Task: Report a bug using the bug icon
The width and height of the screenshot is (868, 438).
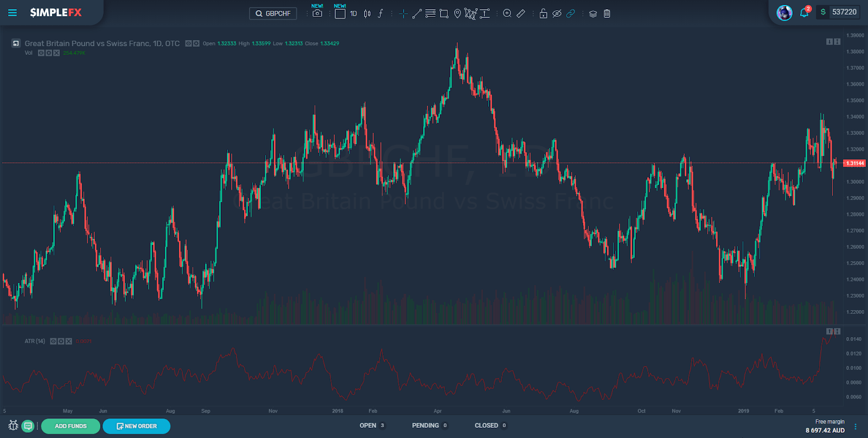Action: point(14,426)
